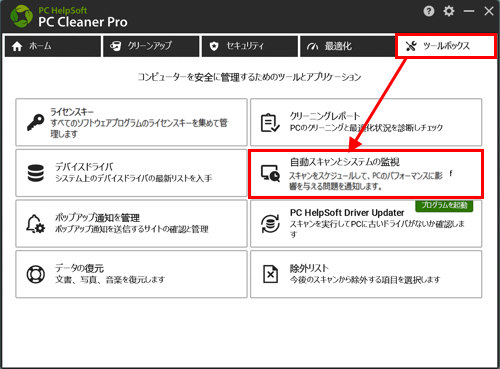Click the monitor clock icon for 自動スキャン
The height and width of the screenshot is (369, 500).
270,173
